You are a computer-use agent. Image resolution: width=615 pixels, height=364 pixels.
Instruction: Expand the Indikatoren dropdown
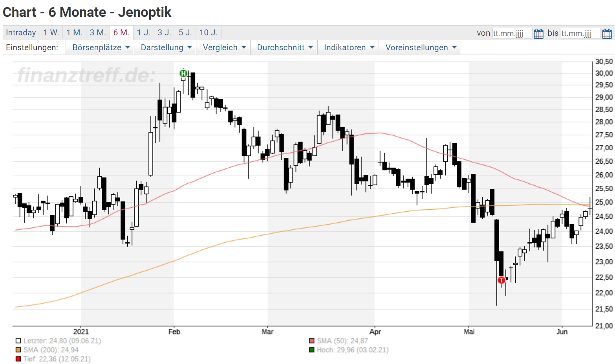point(349,48)
